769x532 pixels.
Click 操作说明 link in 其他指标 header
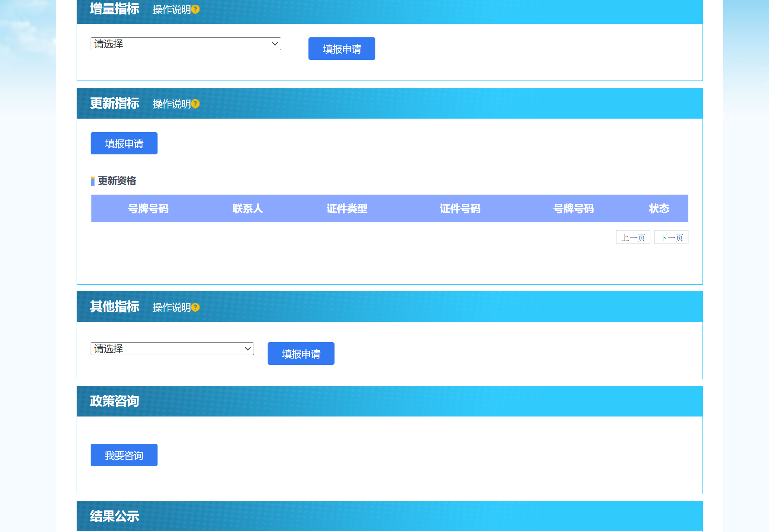coord(171,308)
